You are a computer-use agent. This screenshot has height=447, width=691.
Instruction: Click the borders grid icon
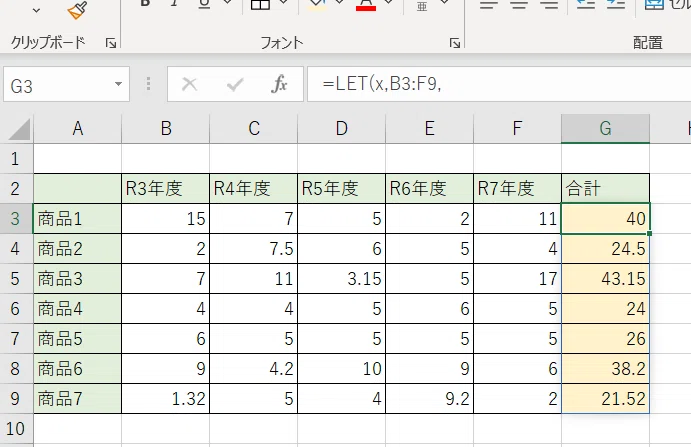pyautogui.click(x=260, y=4)
